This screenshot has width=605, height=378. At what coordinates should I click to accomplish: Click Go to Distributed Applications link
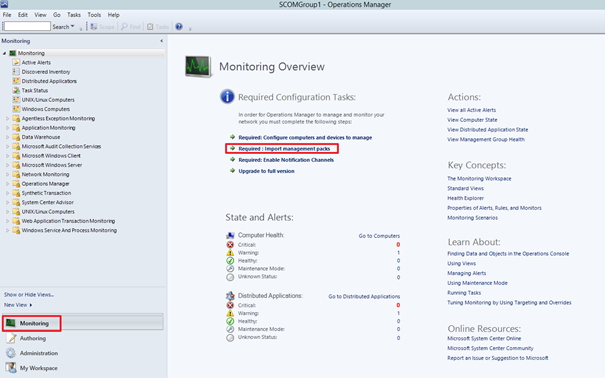(x=364, y=296)
